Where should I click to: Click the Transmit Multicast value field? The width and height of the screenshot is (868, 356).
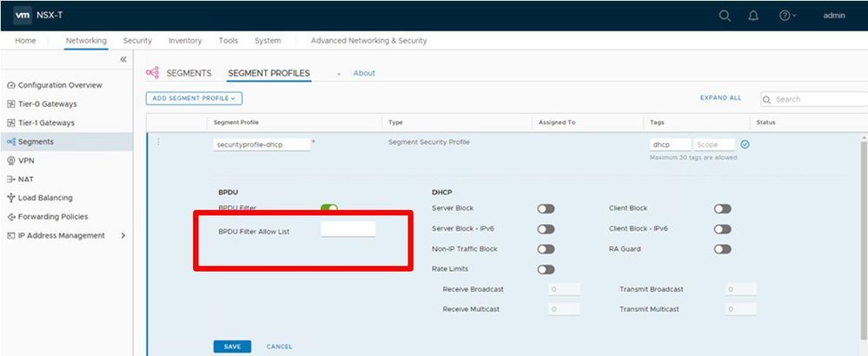(740, 309)
